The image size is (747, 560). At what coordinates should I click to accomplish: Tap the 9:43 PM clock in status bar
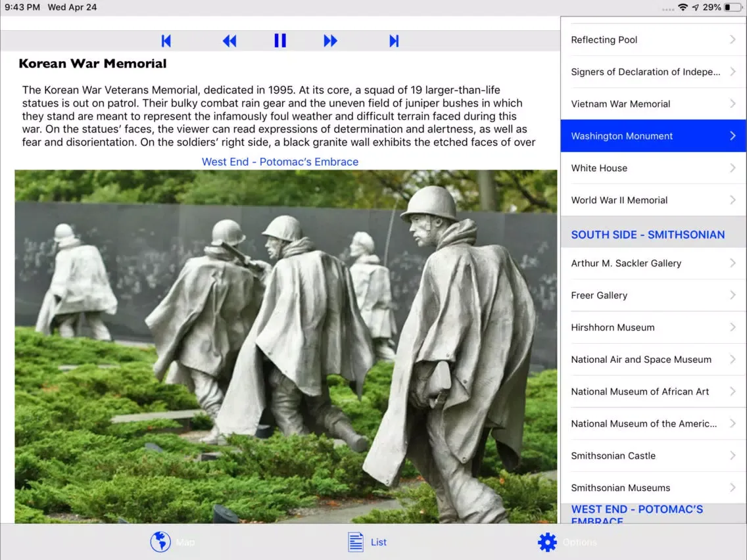(22, 7)
